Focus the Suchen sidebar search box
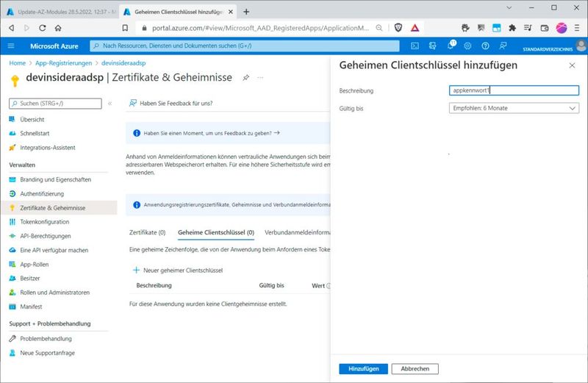Image resolution: width=588 pixels, height=383 pixels. 55,104
